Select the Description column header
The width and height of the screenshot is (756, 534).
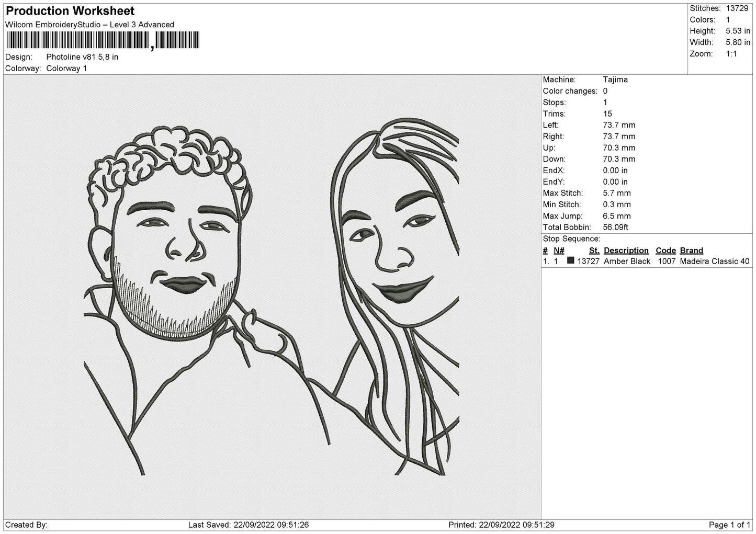(x=626, y=251)
